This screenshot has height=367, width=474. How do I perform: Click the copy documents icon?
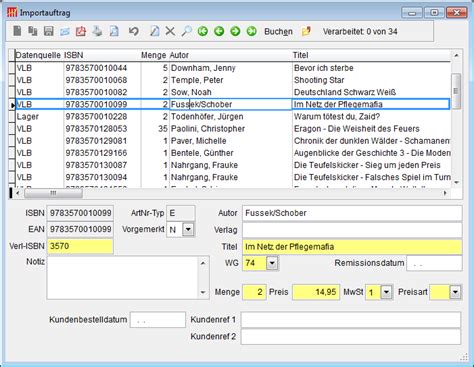click(x=33, y=31)
